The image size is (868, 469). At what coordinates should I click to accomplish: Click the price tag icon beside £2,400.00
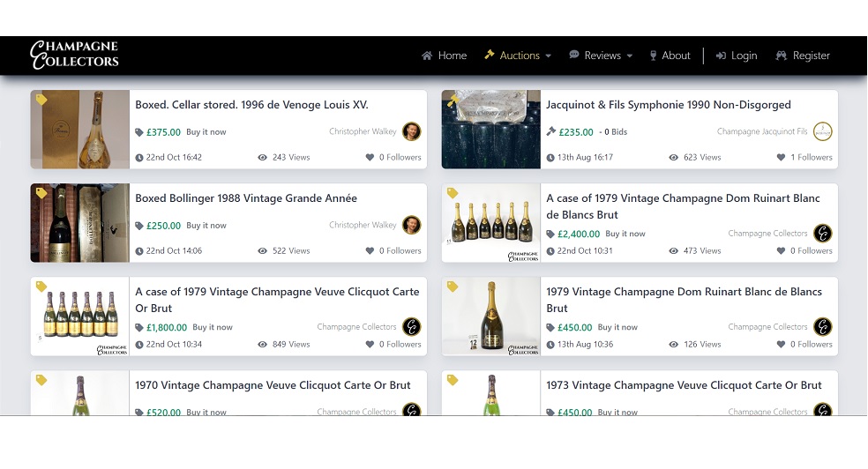coord(550,234)
